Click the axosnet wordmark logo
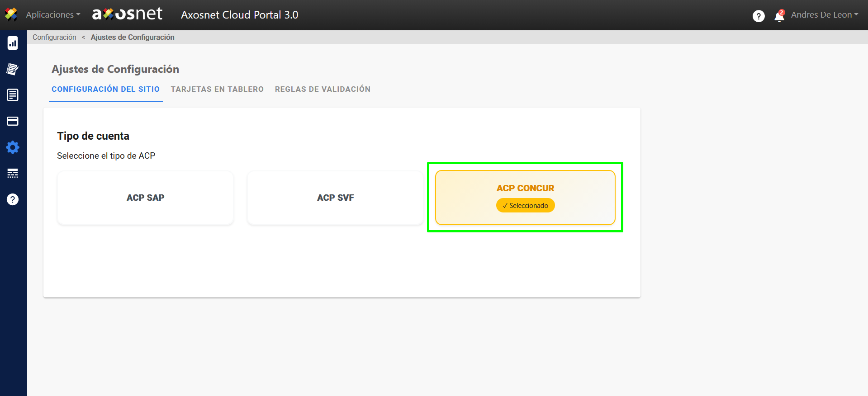The image size is (868, 396). click(x=127, y=14)
